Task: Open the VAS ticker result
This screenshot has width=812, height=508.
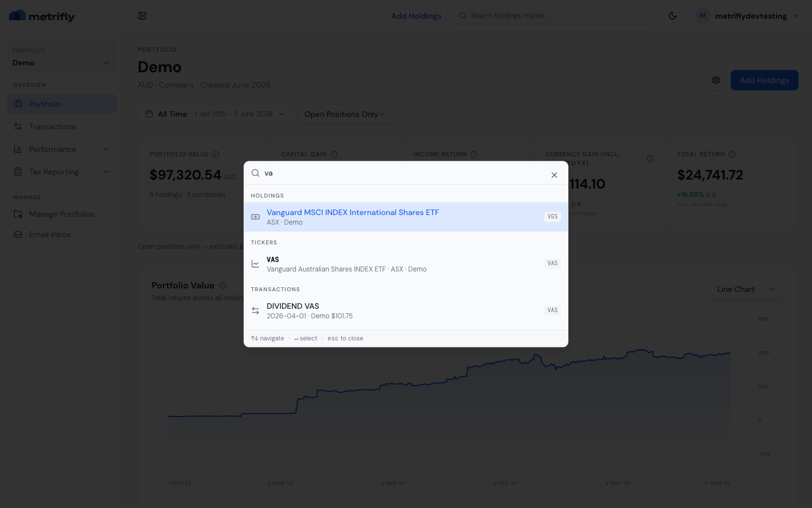Action: tap(406, 264)
